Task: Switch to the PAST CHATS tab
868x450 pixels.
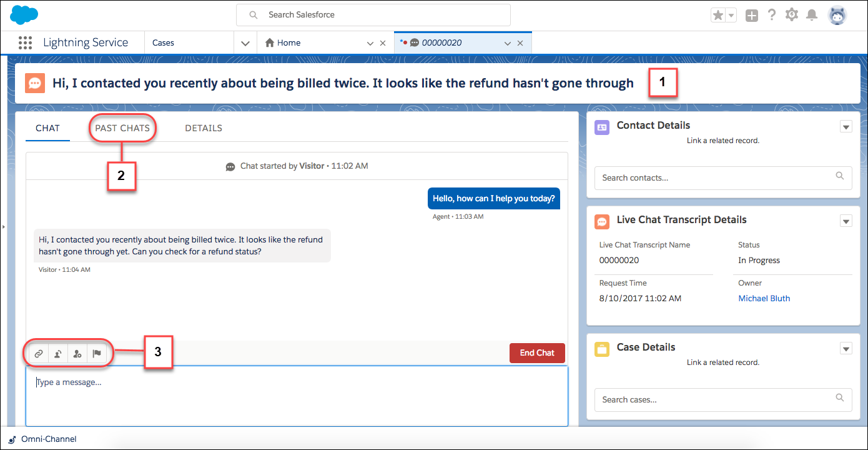Action: 122,127
